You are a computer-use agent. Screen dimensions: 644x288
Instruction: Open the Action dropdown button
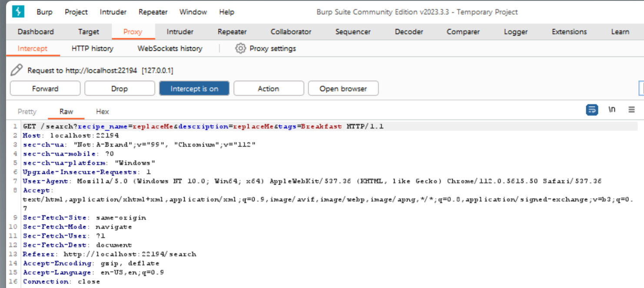point(269,89)
